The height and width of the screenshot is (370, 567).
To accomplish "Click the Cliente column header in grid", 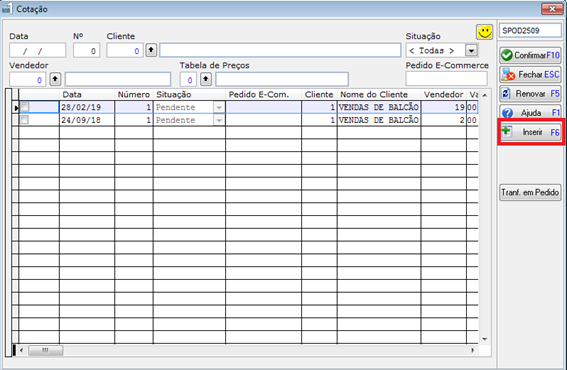I will [x=319, y=94].
